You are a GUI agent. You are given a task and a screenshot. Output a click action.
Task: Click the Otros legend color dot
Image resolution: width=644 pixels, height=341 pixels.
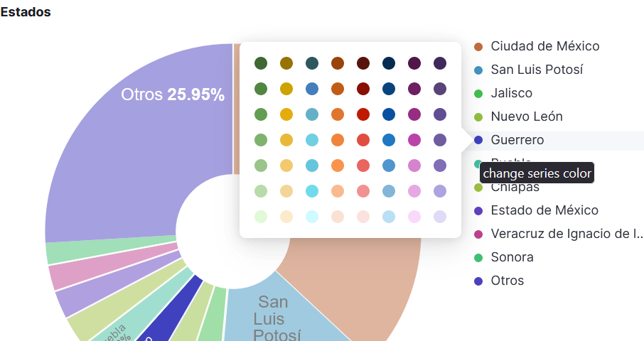click(478, 281)
